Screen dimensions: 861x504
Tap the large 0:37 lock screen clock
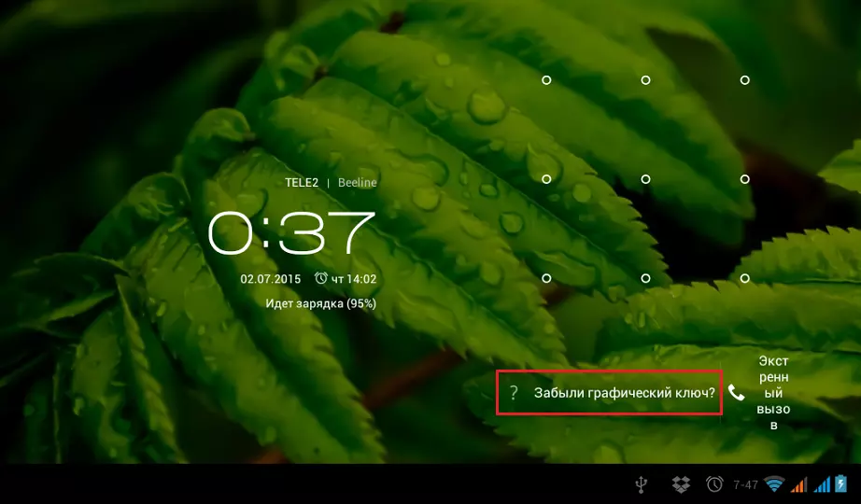coord(291,232)
